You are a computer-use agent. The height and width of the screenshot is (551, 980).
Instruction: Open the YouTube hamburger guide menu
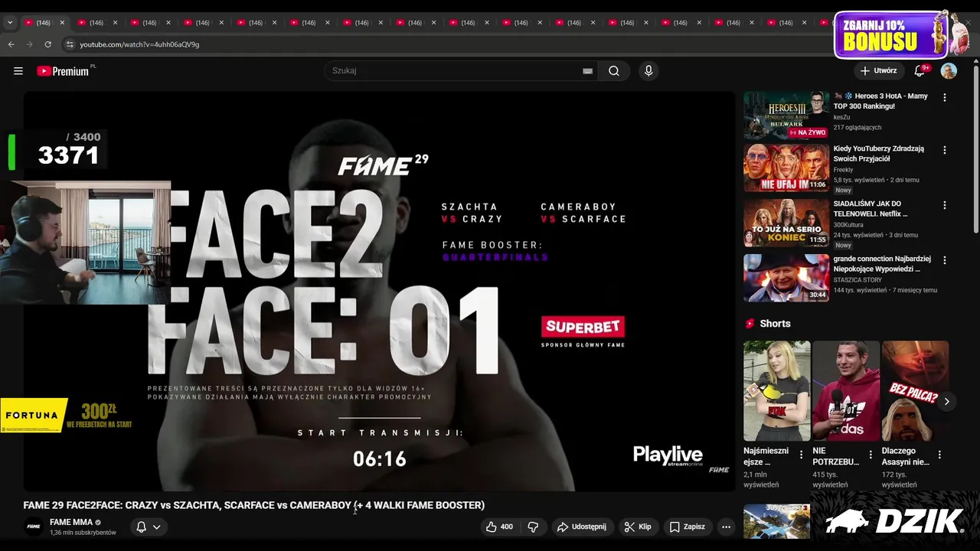click(18, 71)
